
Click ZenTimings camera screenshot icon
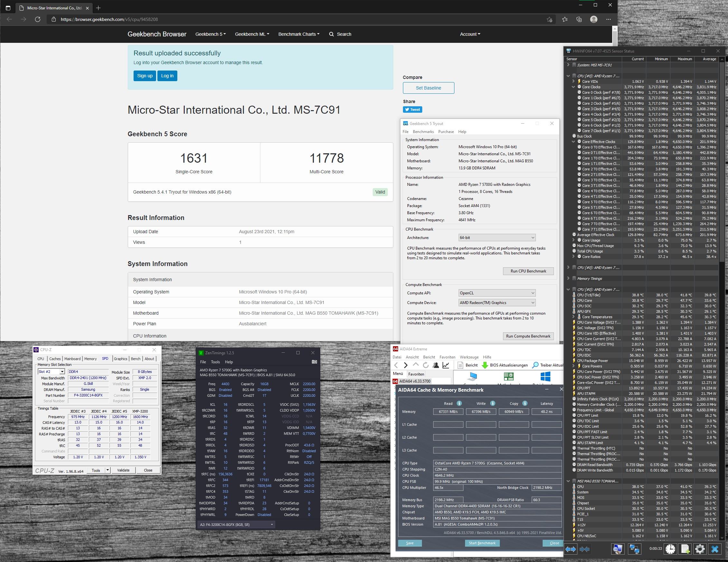pos(314,362)
